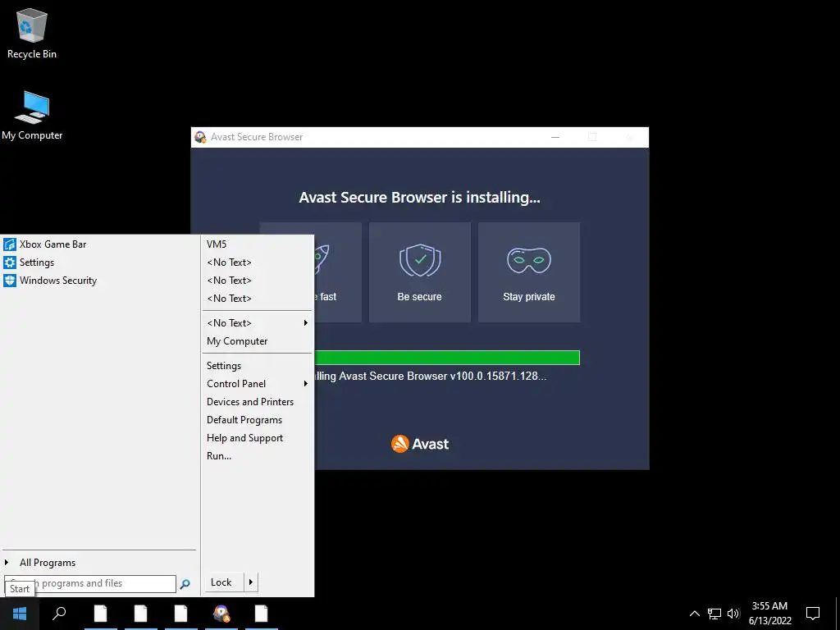The width and height of the screenshot is (840, 630).
Task: Select VM5 user entry in start menu
Action: (x=217, y=244)
